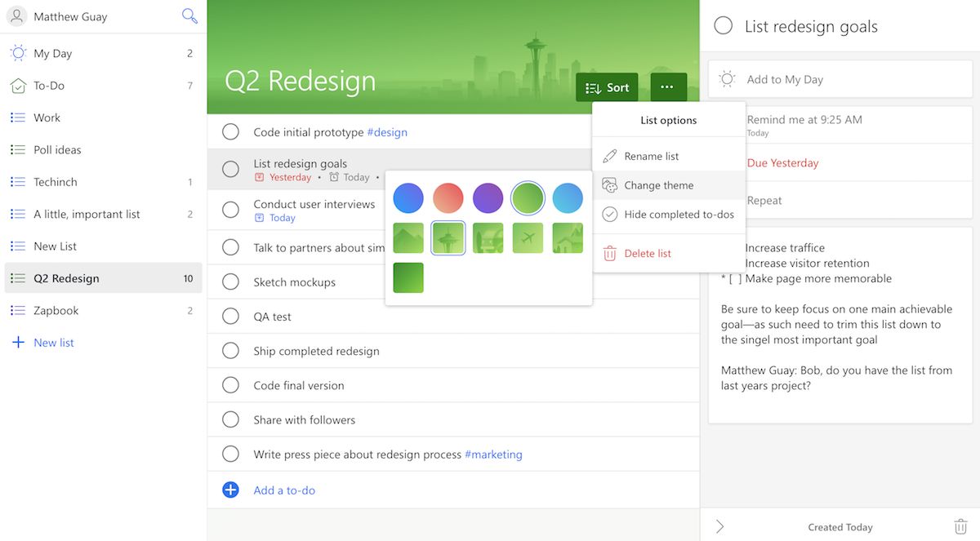
Task: Click the blue plus add to-do icon
Action: (230, 490)
